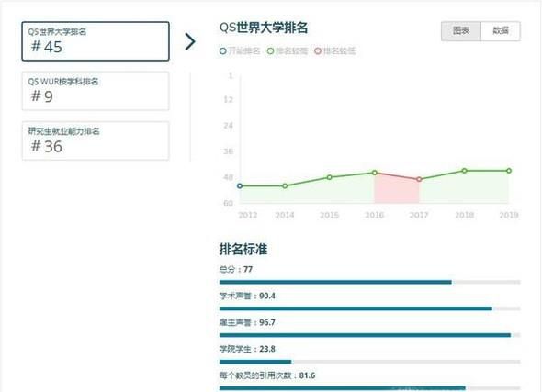Click the 2017 x-axis label
The height and width of the screenshot is (392, 542).
pos(419,215)
